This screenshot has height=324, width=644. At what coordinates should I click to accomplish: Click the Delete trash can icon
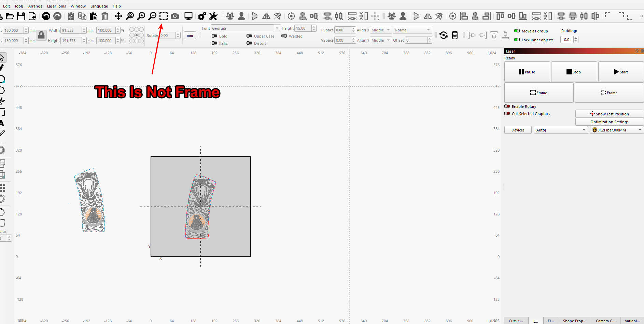coord(105,16)
